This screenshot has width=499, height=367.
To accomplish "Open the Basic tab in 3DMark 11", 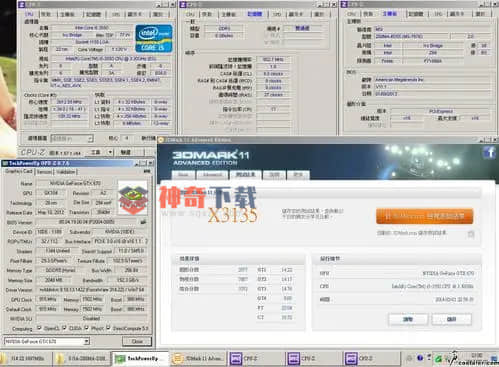I will pos(183,175).
